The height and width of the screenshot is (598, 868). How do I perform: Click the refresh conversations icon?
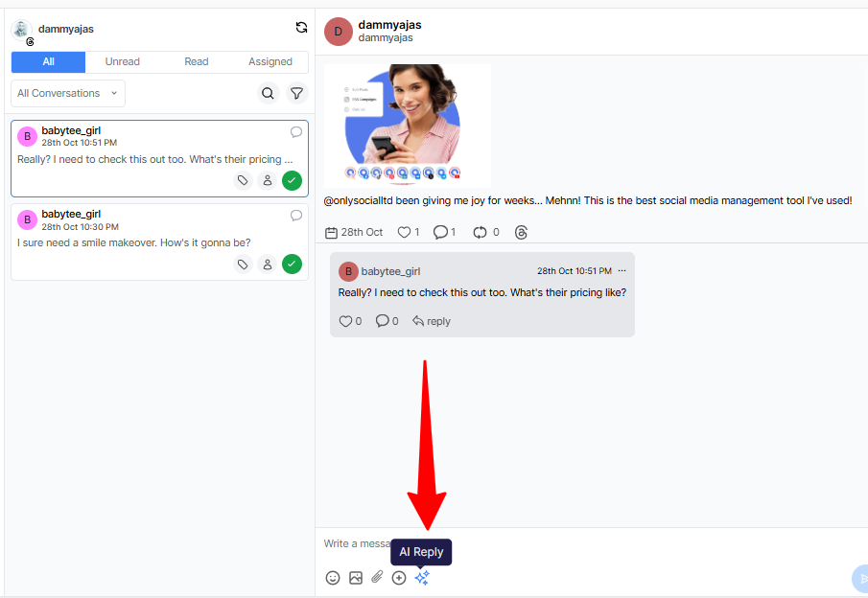click(x=301, y=28)
